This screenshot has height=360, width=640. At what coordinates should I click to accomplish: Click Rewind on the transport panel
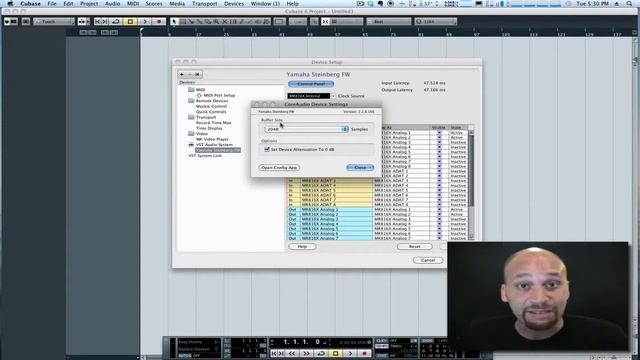point(292,353)
